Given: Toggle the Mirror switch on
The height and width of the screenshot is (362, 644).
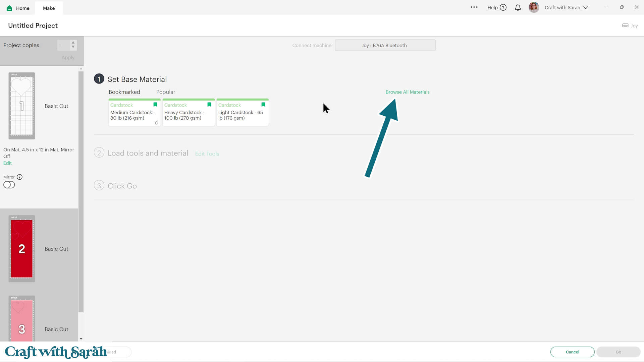Looking at the screenshot, I should tap(9, 185).
